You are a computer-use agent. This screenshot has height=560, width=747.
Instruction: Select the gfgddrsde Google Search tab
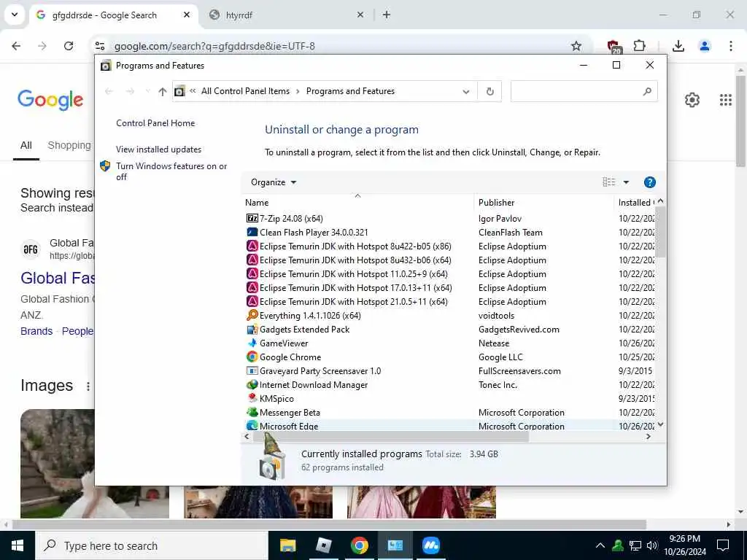[115, 15]
